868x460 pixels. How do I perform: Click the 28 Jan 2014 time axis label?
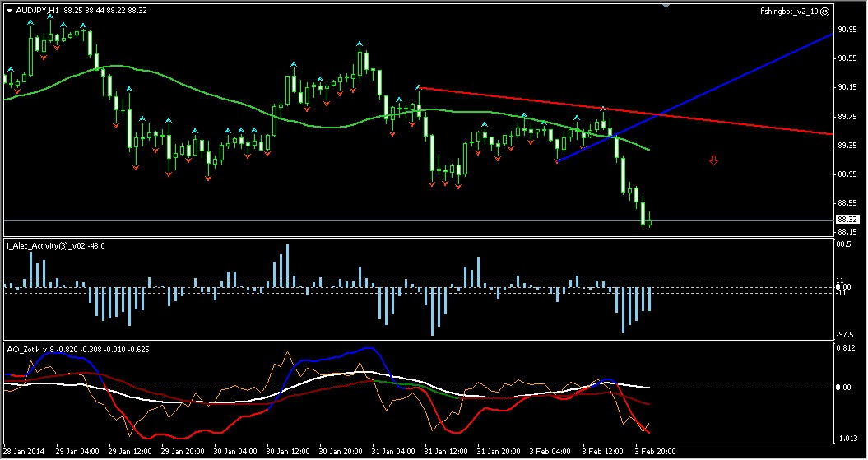(x=25, y=451)
